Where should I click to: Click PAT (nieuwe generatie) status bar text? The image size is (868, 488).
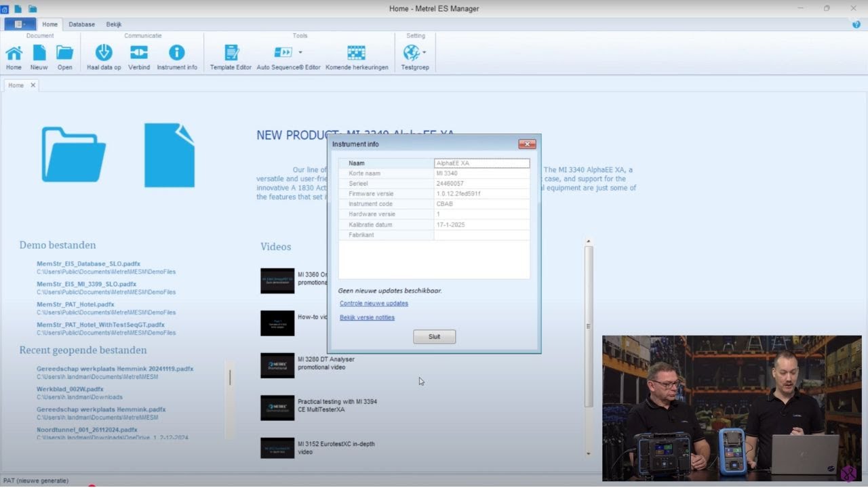(36, 481)
